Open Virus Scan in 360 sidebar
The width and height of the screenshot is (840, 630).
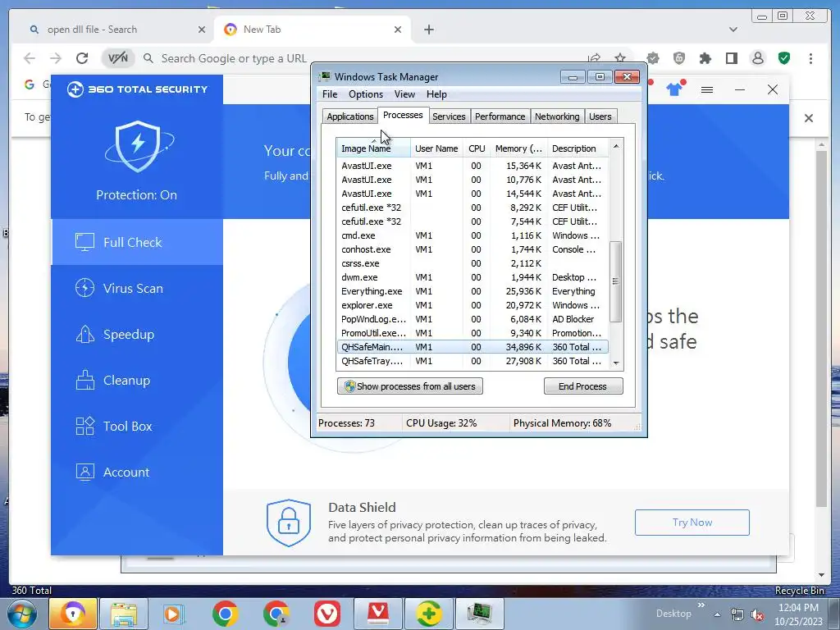pyautogui.click(x=137, y=288)
